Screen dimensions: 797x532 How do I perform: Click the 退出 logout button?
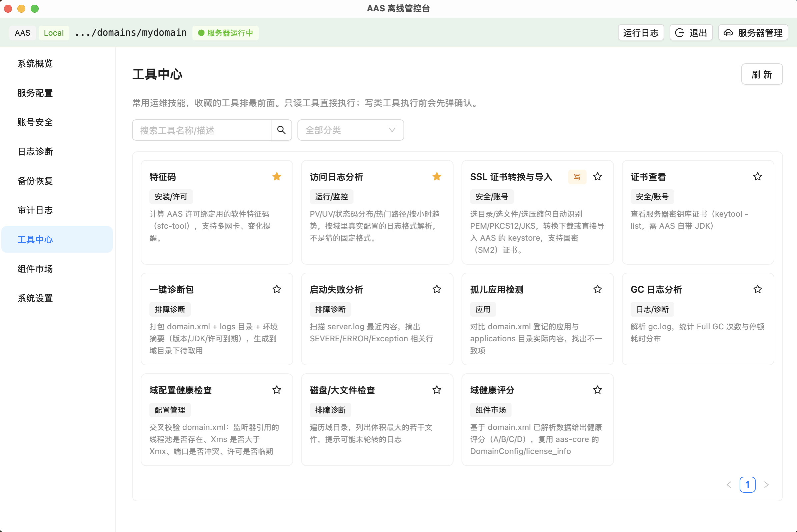[691, 33]
